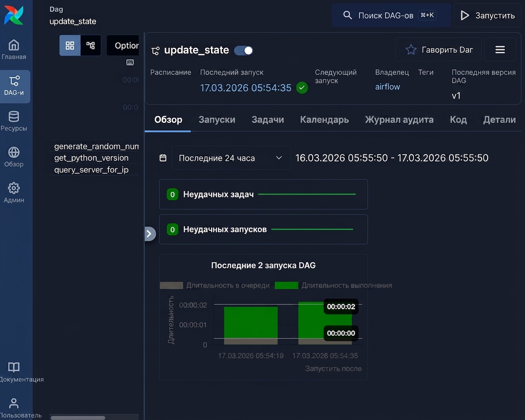Open the Админ gear menu
The height and width of the screenshot is (420, 525).
(x=14, y=193)
